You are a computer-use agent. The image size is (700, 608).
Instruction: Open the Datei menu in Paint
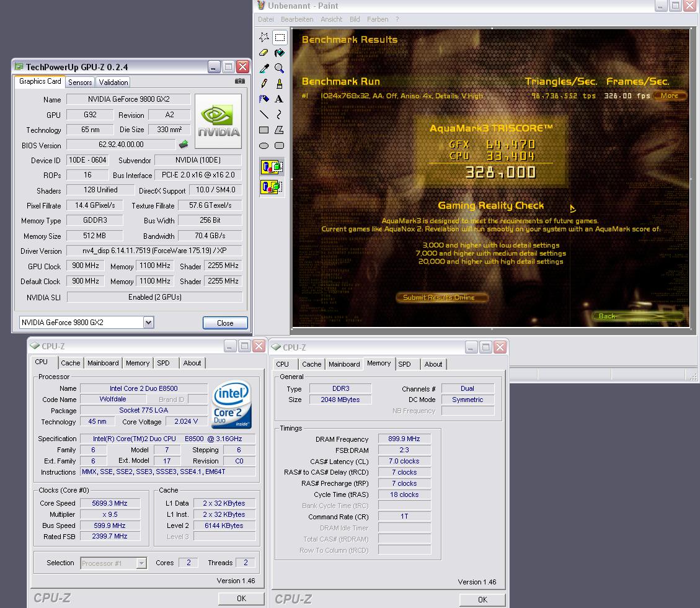(265, 19)
